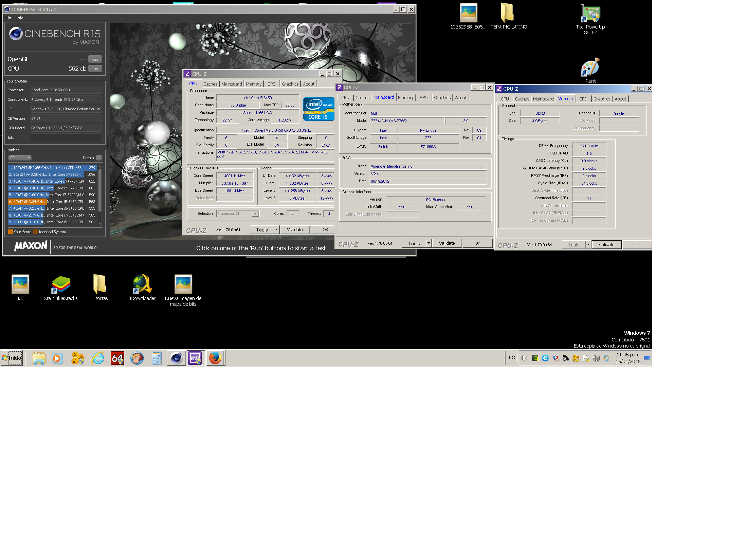This screenshot has width=747, height=560.
Task: Click the Inicio start button
Action: pyautogui.click(x=12, y=358)
